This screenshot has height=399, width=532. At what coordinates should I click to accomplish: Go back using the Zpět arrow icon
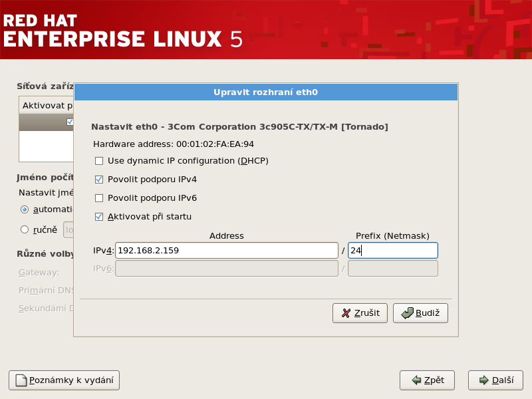416,380
